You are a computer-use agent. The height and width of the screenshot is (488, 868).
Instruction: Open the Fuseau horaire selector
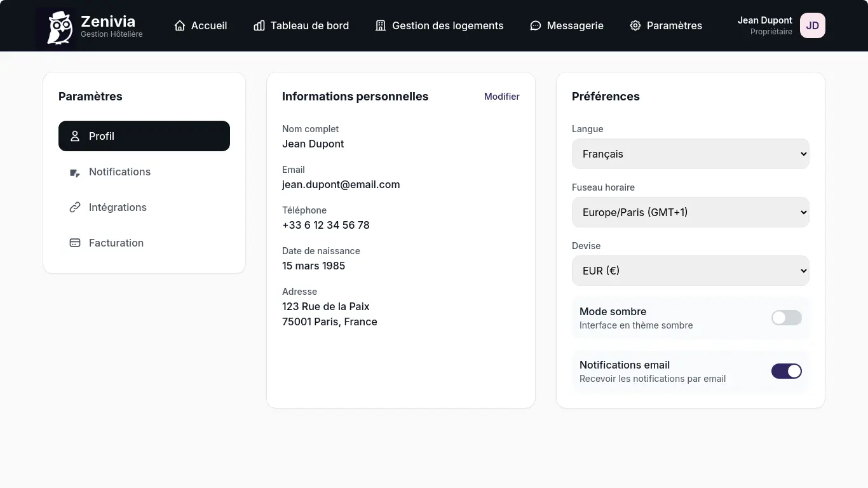click(690, 212)
